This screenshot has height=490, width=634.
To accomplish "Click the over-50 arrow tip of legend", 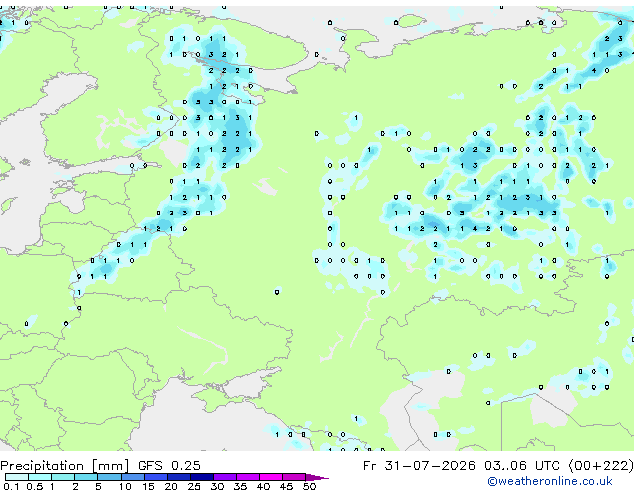I will [317, 477].
